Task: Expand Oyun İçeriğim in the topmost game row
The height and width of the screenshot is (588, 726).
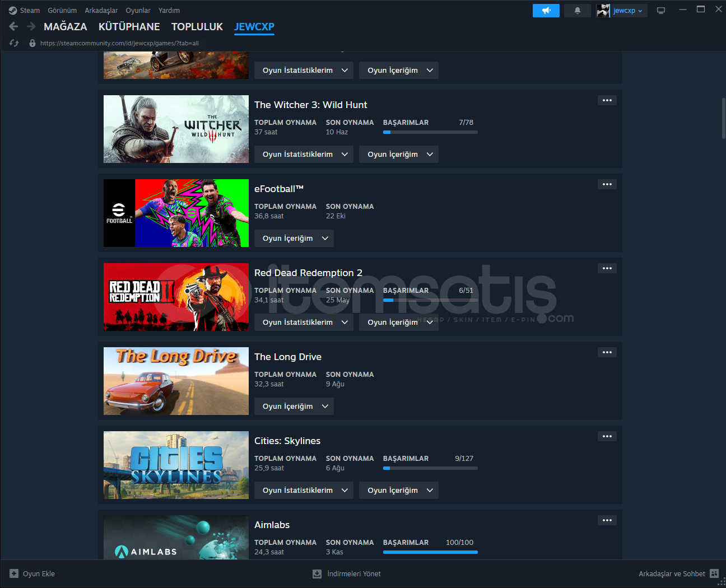Action: point(399,71)
